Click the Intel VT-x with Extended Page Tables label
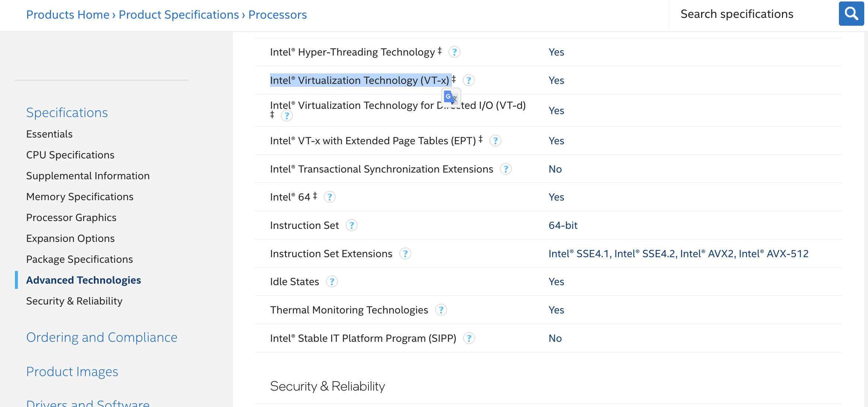This screenshot has width=868, height=407. click(373, 141)
